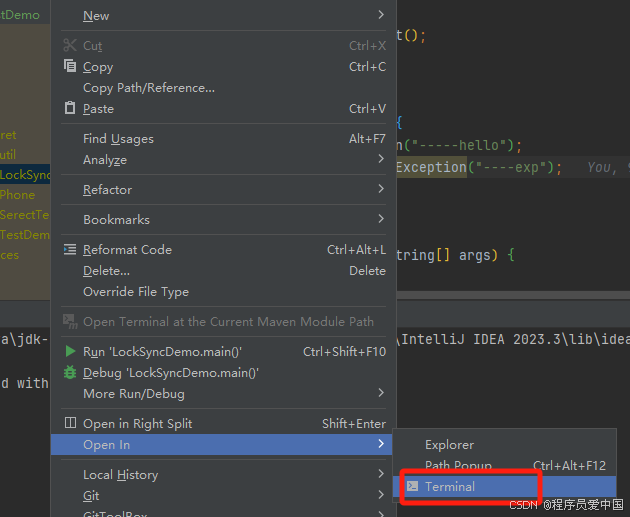Click the Terminal prompt icon in submenu
630x517 pixels.
pos(412,486)
